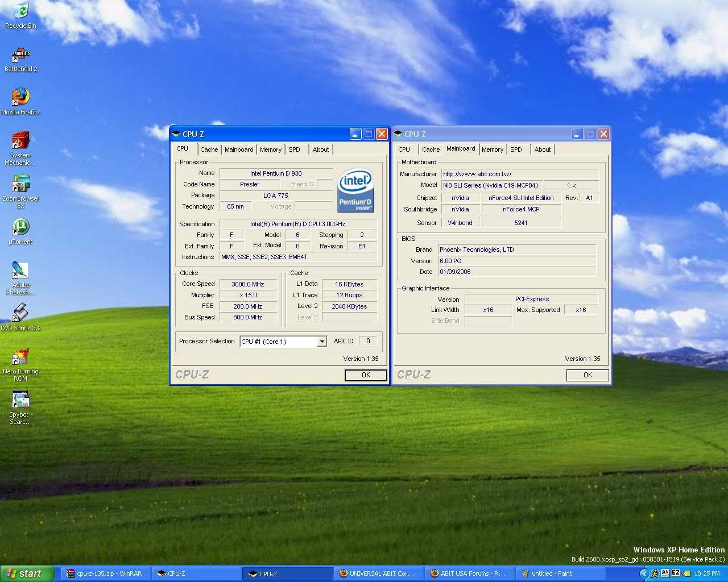Click the BIOS Date value 01/09/2006
728x582 pixels.
click(517, 272)
